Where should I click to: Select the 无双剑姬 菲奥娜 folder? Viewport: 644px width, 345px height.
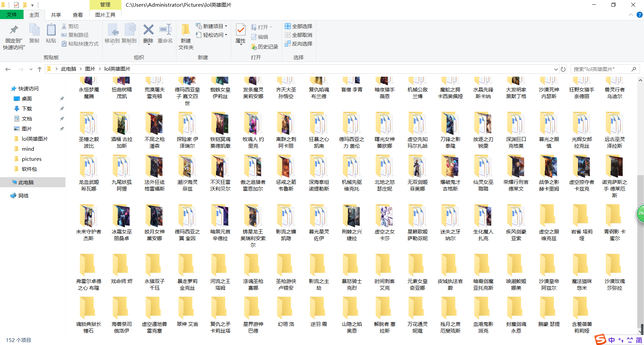click(418, 173)
